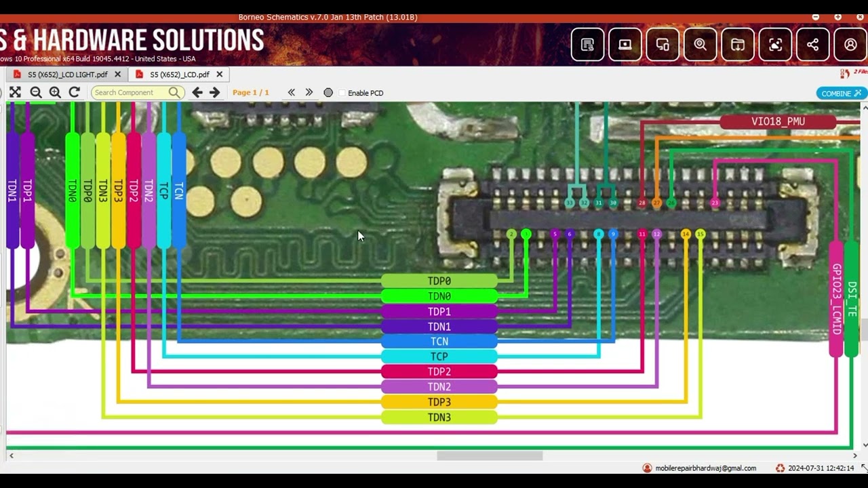
Task: Select the TDP0 signal label in center
Action: click(439, 281)
